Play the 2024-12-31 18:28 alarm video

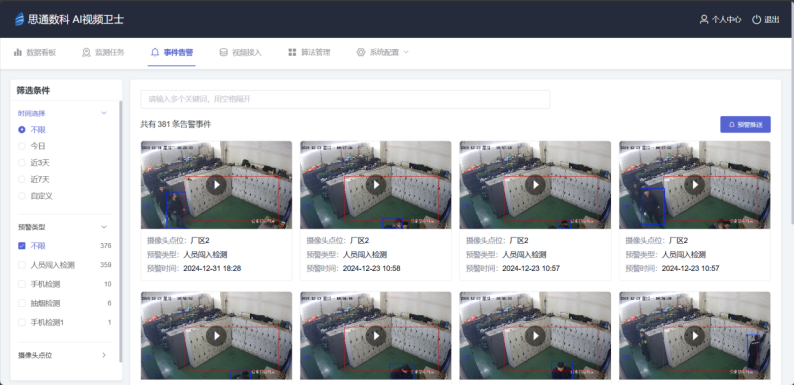pos(216,185)
